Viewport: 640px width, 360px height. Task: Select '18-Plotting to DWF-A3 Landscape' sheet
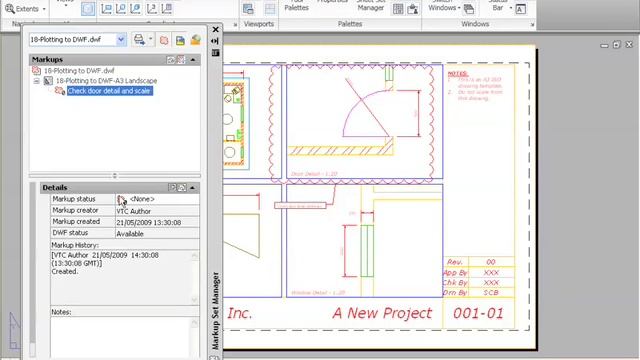(106, 81)
